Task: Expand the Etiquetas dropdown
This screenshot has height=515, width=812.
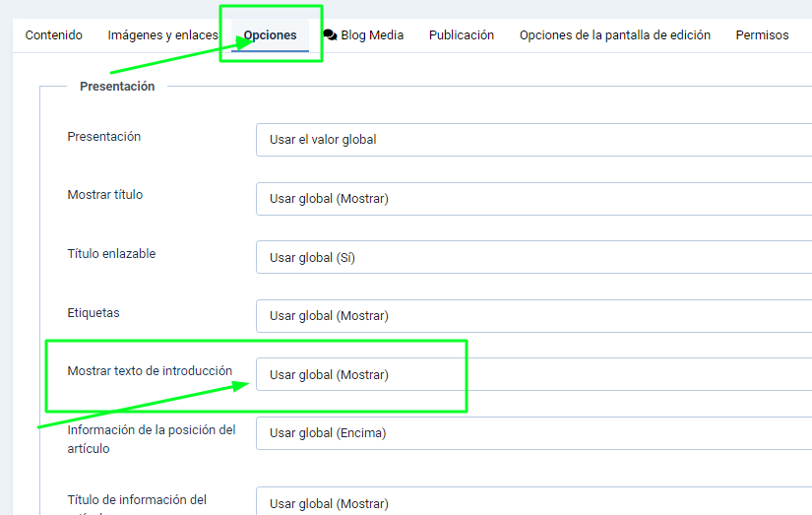Action: point(533,316)
